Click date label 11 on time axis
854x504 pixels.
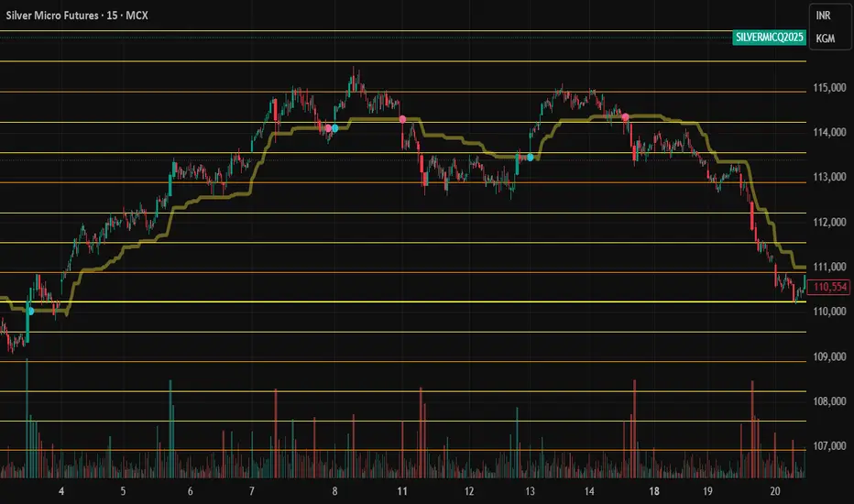tap(402, 491)
